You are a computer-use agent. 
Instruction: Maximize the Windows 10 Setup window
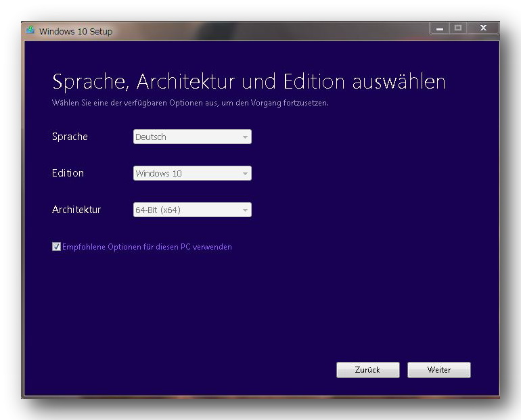click(x=458, y=28)
